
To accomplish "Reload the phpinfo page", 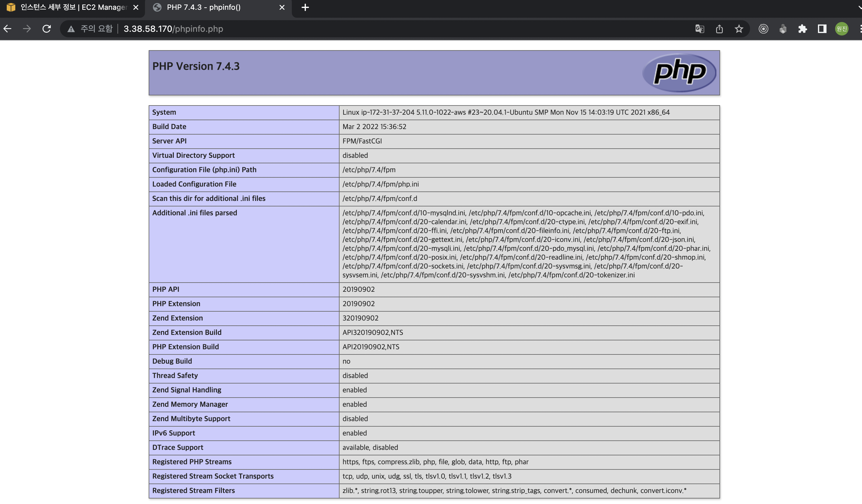I will tap(46, 29).
